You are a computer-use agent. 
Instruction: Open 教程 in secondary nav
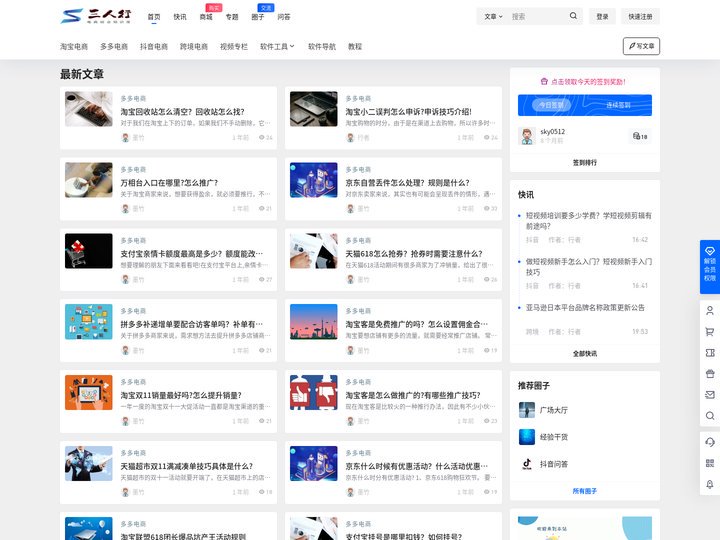coord(355,46)
